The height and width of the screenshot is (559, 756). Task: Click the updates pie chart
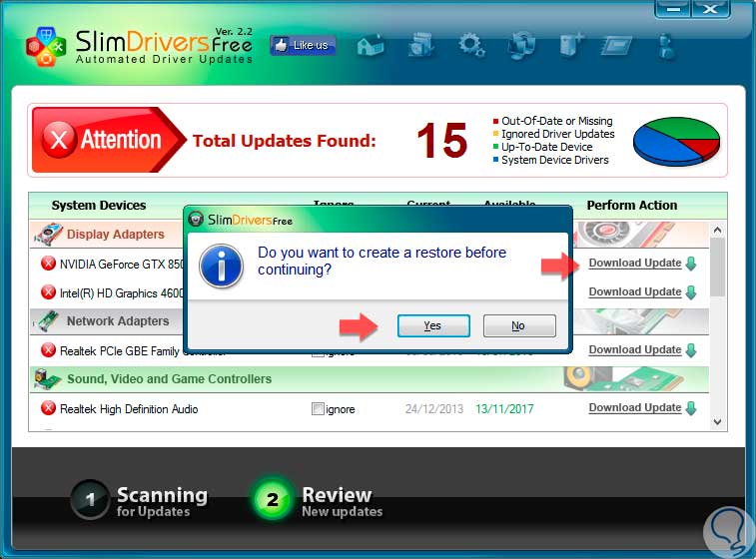coord(676,141)
